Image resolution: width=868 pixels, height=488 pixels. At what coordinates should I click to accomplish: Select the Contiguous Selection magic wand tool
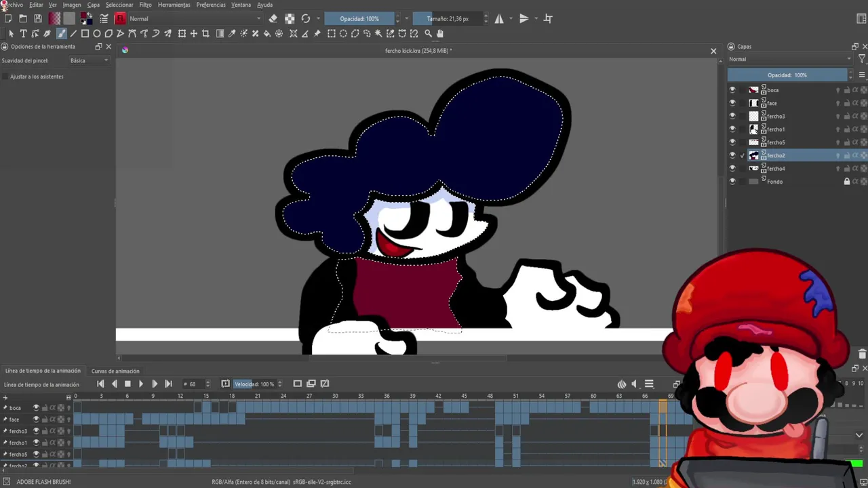point(378,33)
